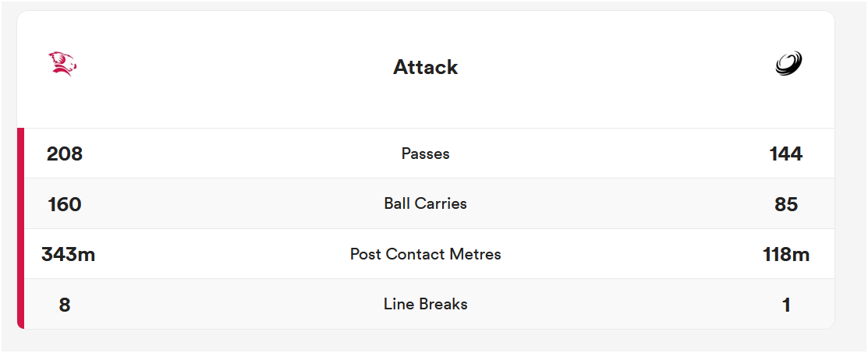Click the Line Breaks comparison row
868x353 pixels.
[429, 304]
